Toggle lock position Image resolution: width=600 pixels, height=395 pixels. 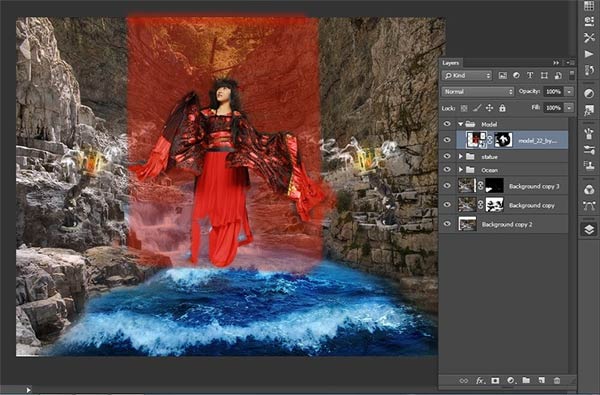pyautogui.click(x=489, y=108)
